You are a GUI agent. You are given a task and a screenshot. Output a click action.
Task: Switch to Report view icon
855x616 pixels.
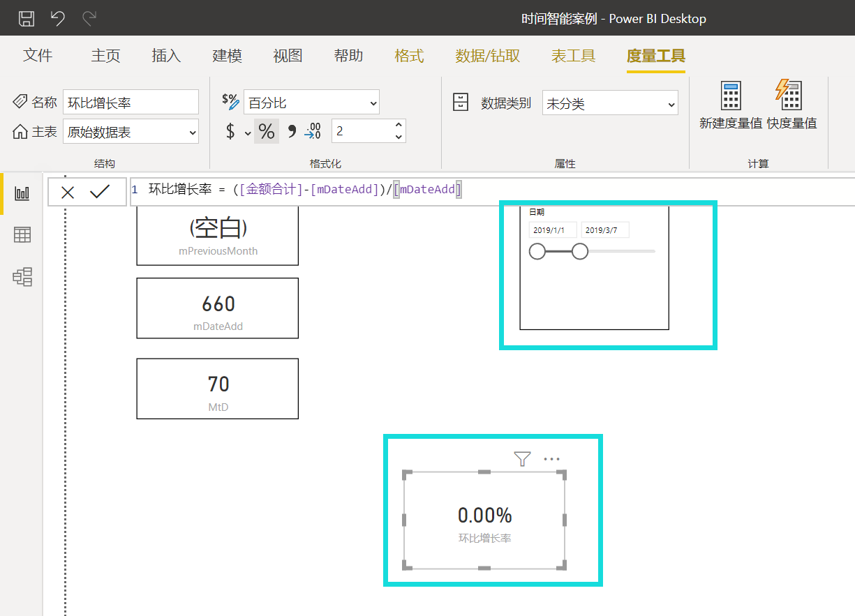coord(22,193)
